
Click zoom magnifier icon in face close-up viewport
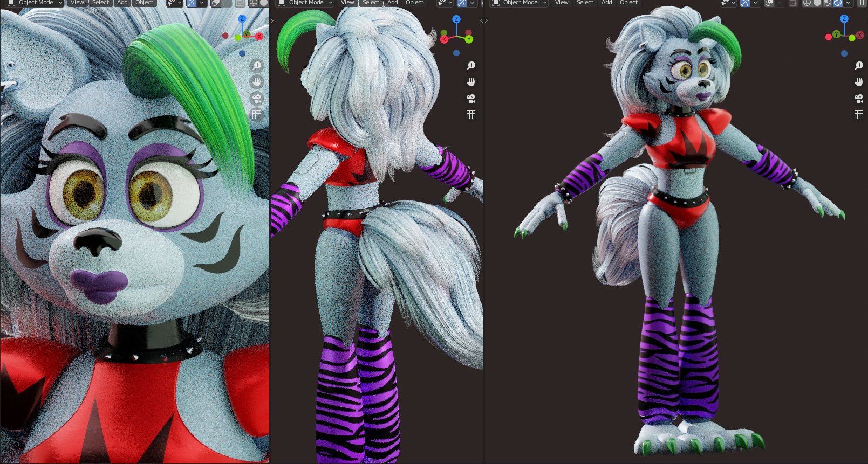[x=257, y=66]
